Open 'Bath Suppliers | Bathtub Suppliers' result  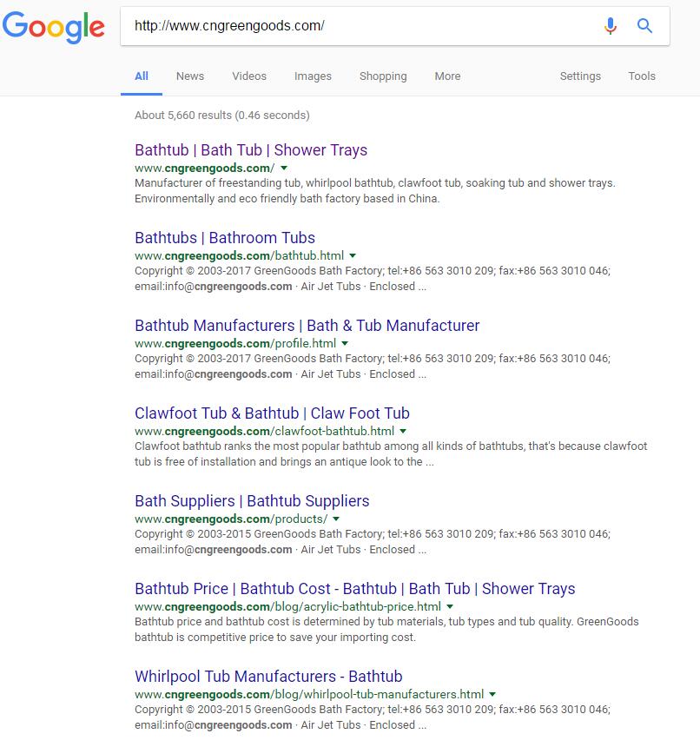252,500
